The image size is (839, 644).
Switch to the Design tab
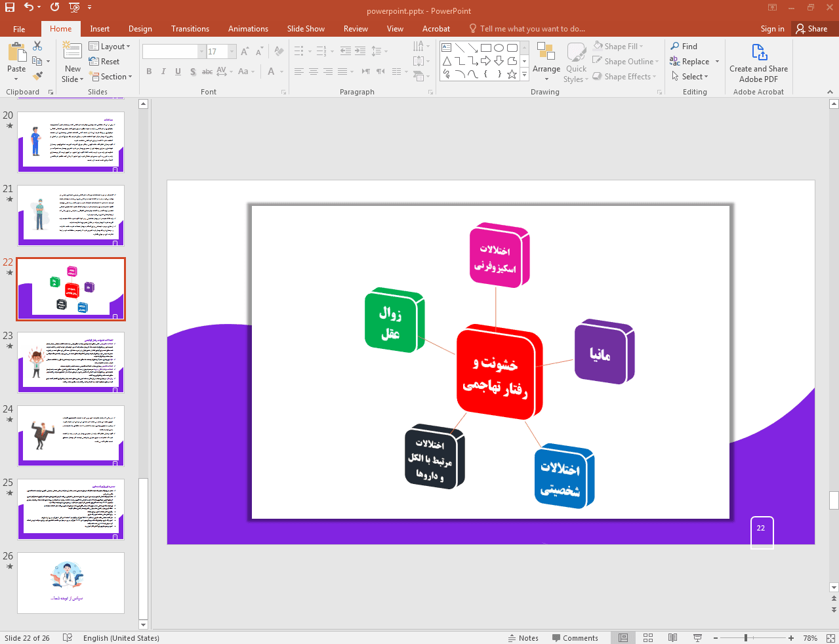[x=140, y=29]
